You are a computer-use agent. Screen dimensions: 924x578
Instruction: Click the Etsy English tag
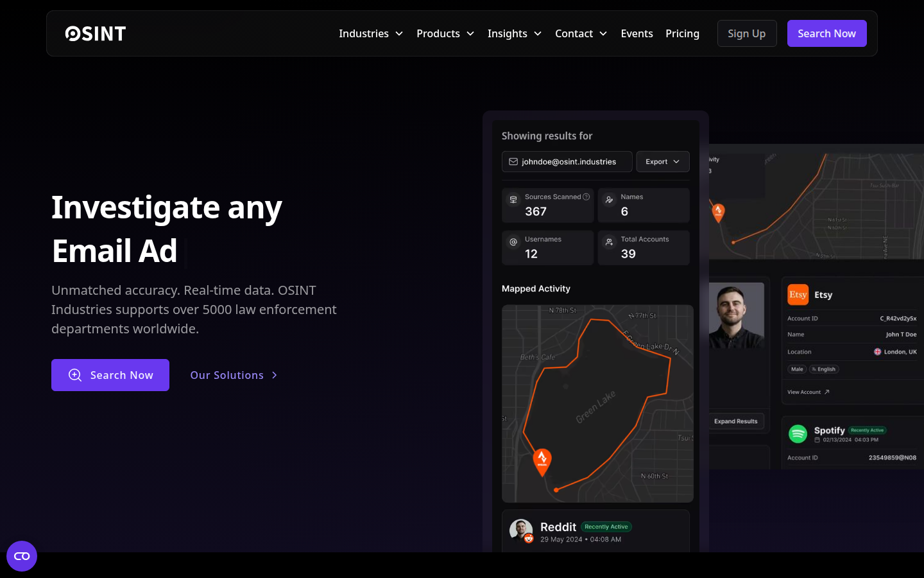(824, 369)
